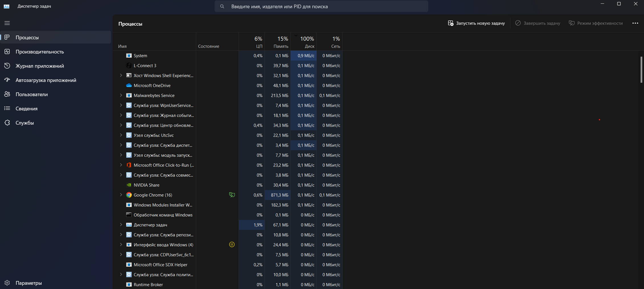Click the Microsoft Office Click-to-Run icon

pos(129,165)
